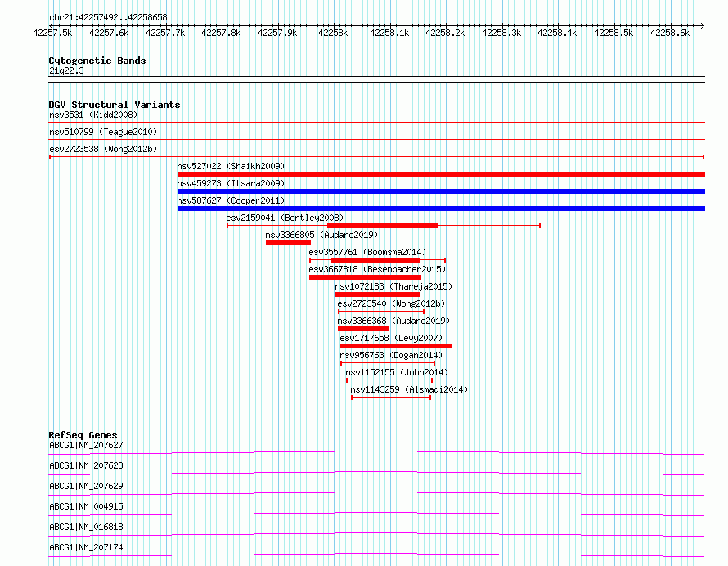Open gene ABCG1|NM_004915 label

click(86, 506)
